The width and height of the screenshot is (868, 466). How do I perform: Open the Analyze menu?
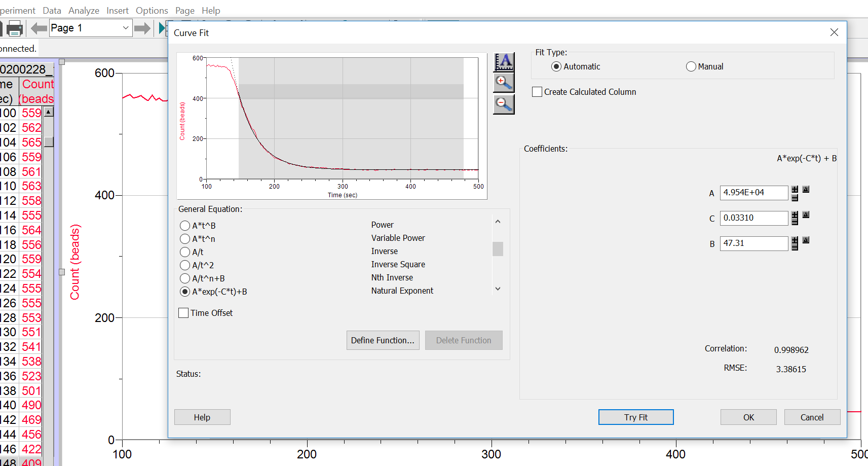(x=84, y=11)
